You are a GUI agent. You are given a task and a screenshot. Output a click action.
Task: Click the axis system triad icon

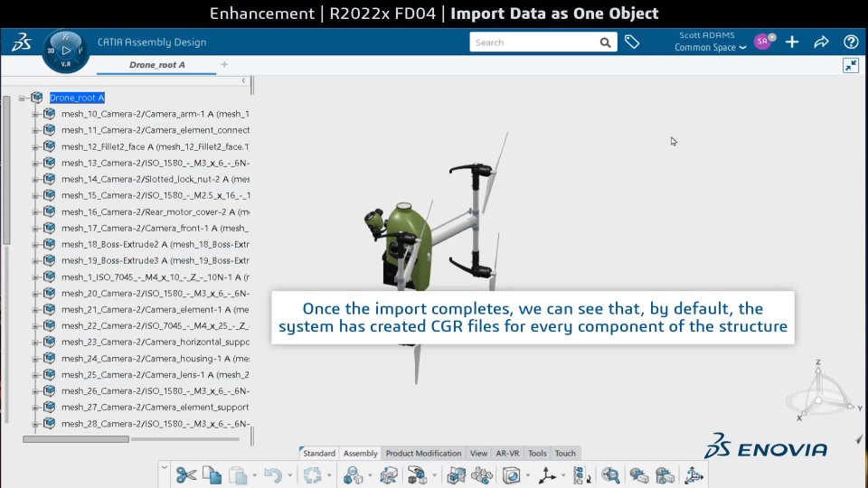547,475
